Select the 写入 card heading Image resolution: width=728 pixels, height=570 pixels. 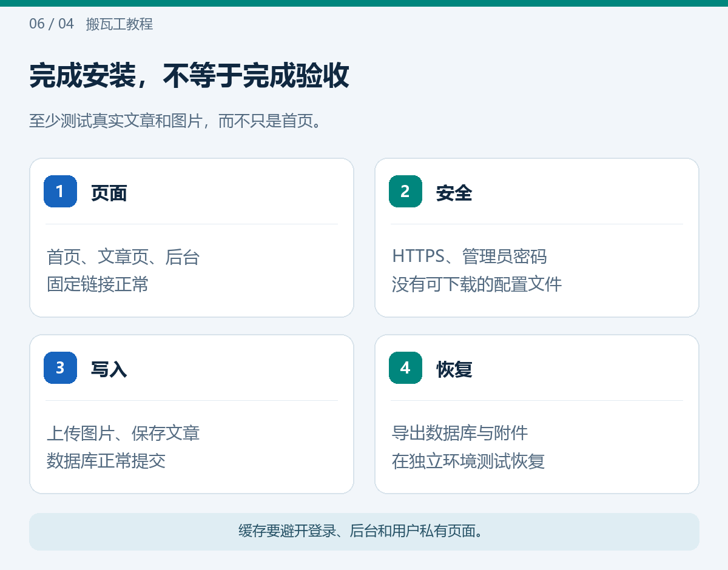(109, 369)
